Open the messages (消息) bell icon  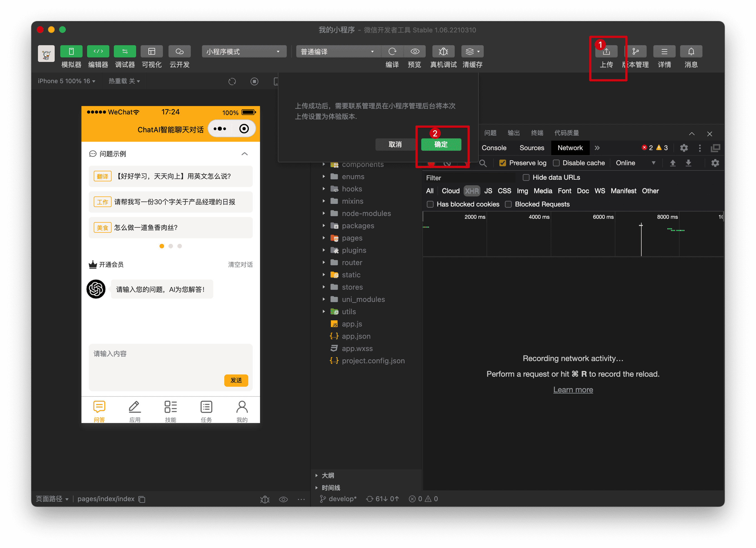[x=691, y=52]
